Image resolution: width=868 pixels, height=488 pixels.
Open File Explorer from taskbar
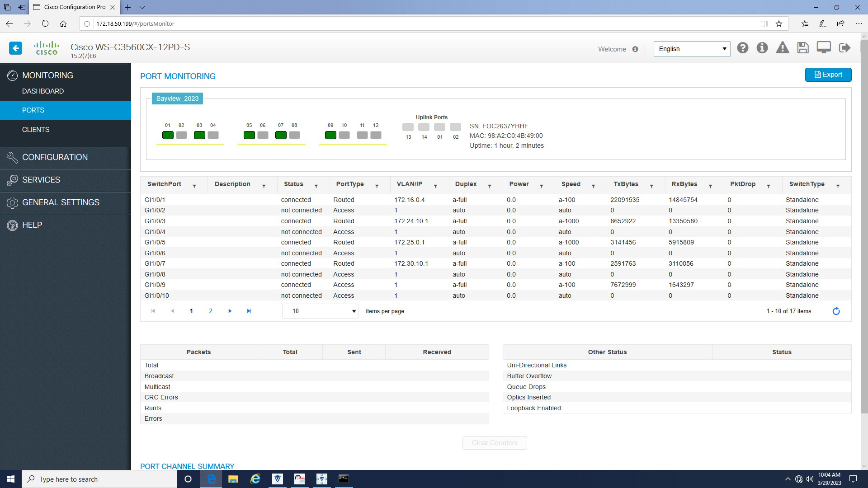(x=233, y=479)
